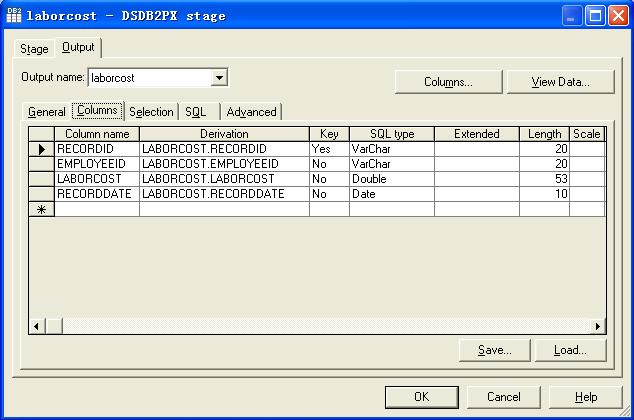Switch to the Selection tab

(x=151, y=112)
